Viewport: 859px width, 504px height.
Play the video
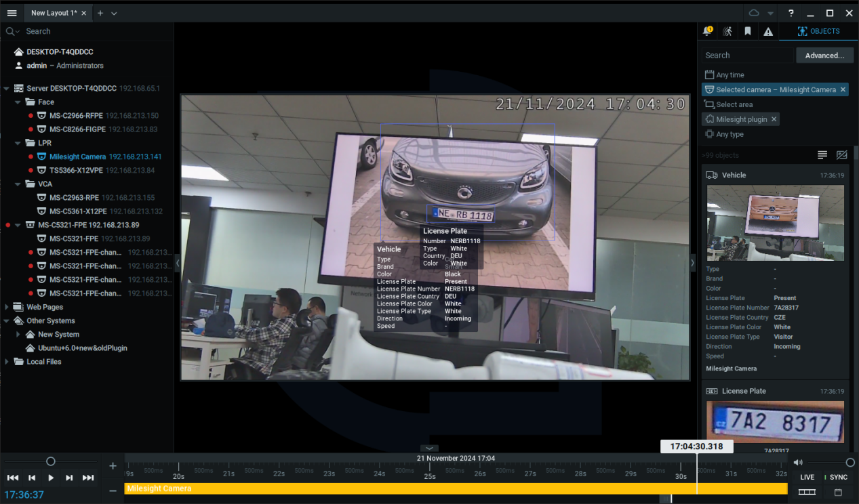[50, 478]
